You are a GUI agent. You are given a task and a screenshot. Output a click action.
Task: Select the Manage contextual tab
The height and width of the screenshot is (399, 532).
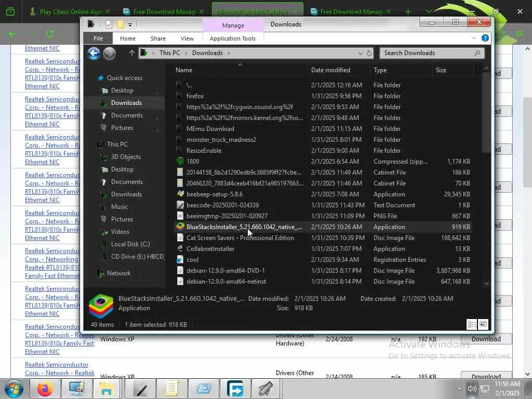pyautogui.click(x=233, y=25)
